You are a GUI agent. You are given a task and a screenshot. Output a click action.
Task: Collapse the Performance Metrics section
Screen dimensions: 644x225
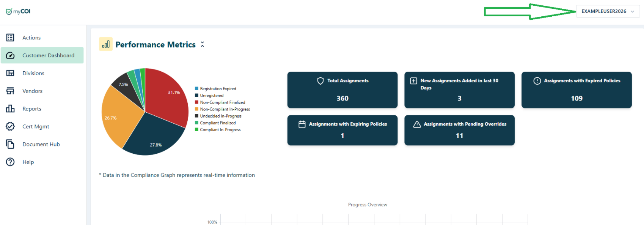(203, 44)
